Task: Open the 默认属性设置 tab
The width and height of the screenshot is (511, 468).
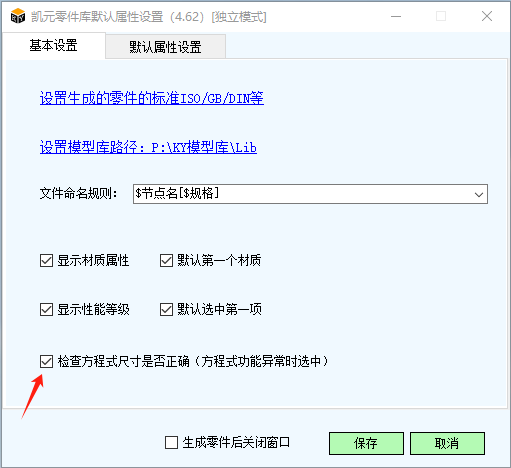Action: tap(165, 47)
